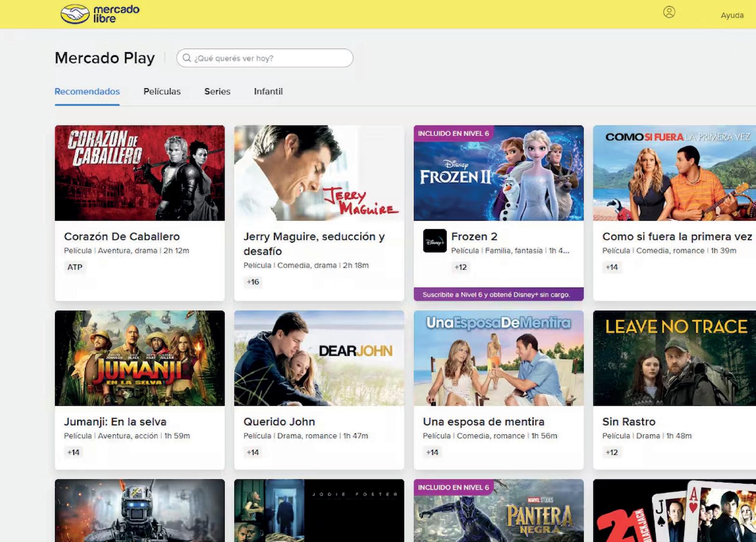Click the search magnifier icon
The image size is (756, 542).
pos(187,58)
